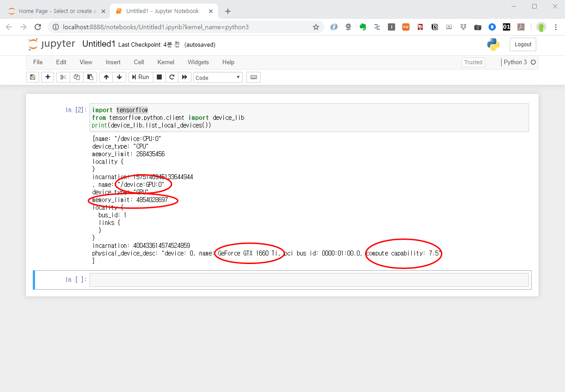Rename notebook title Untitled1
Viewport: 565px width, 392px height.
[x=99, y=44]
